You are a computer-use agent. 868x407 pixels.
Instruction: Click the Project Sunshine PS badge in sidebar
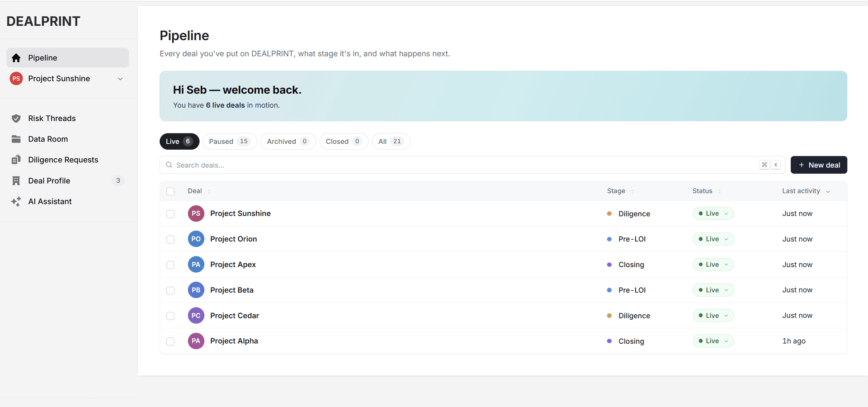tap(16, 79)
